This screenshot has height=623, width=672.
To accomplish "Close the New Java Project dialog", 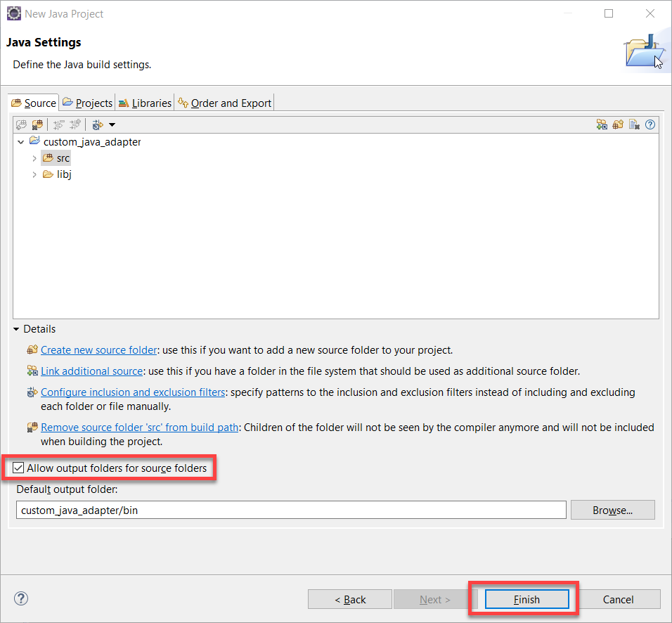I will (x=650, y=14).
